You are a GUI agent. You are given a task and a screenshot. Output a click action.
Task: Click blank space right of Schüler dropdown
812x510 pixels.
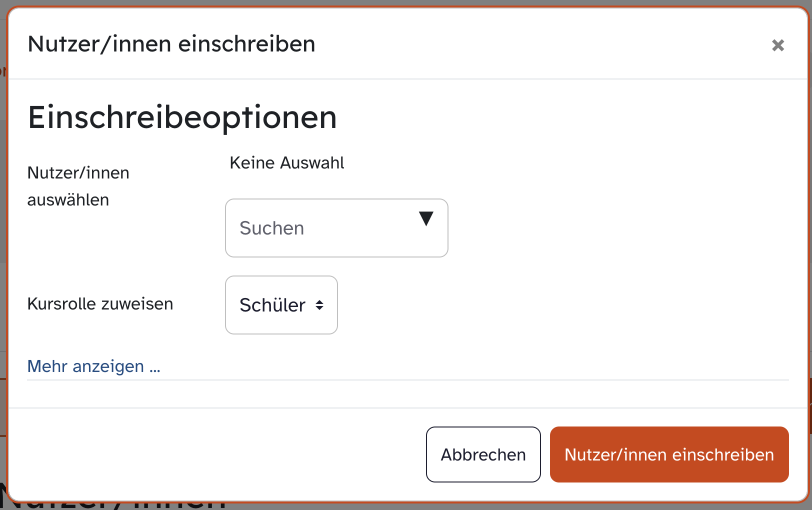550,305
